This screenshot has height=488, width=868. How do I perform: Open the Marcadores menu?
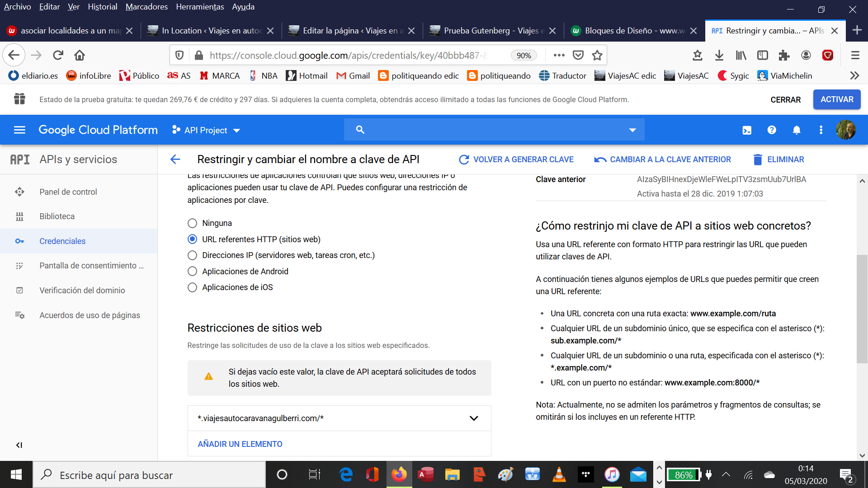pyautogui.click(x=146, y=7)
